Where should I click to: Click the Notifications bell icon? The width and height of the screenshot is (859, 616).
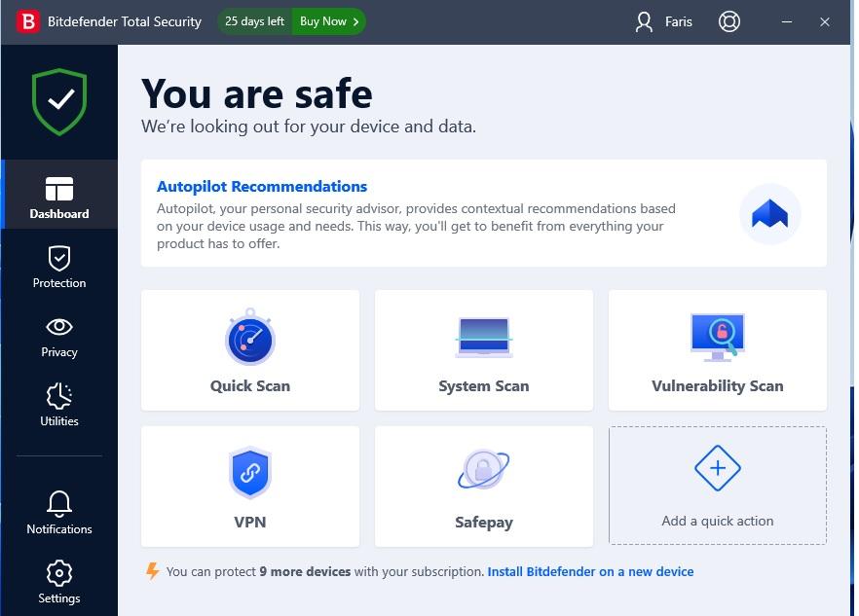(59, 504)
